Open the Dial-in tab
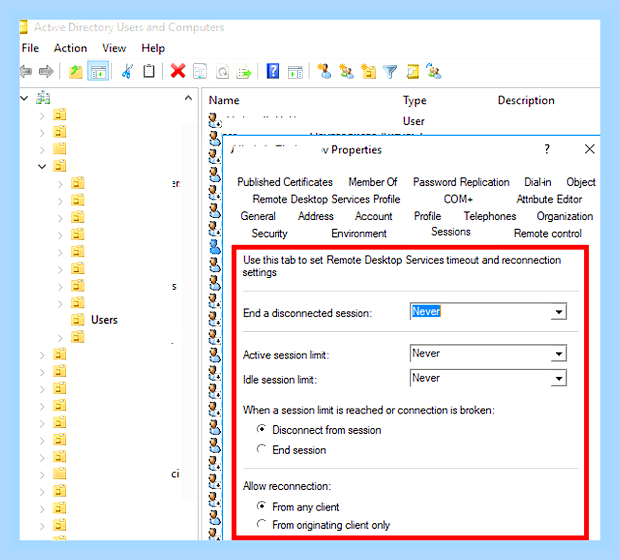This screenshot has width=620, height=560. 537,182
